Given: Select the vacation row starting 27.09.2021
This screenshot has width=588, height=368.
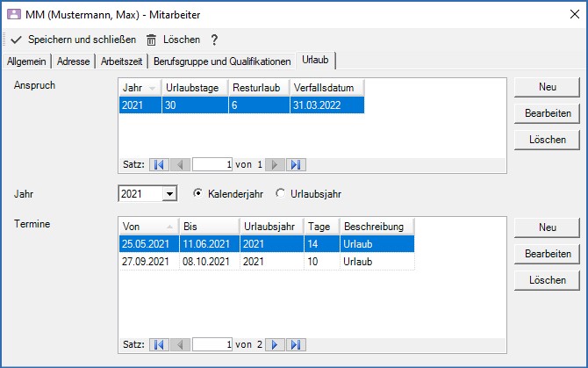Looking at the screenshot, I should 263,263.
